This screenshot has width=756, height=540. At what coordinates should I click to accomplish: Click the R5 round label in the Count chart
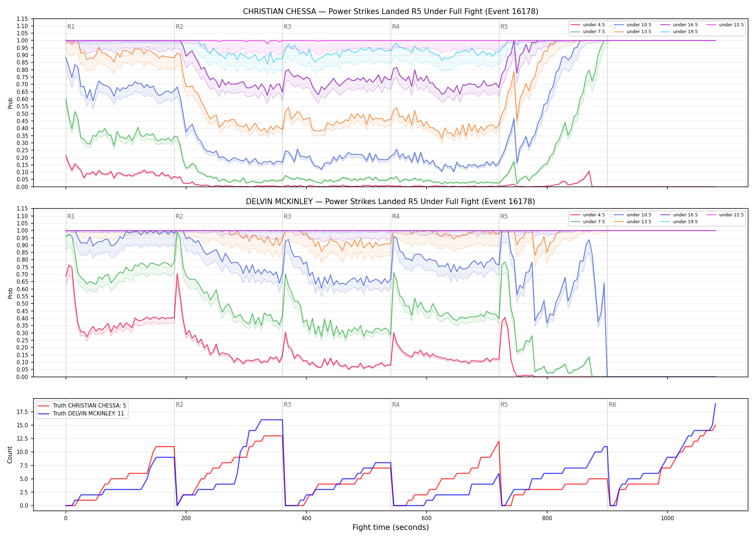pyautogui.click(x=504, y=405)
